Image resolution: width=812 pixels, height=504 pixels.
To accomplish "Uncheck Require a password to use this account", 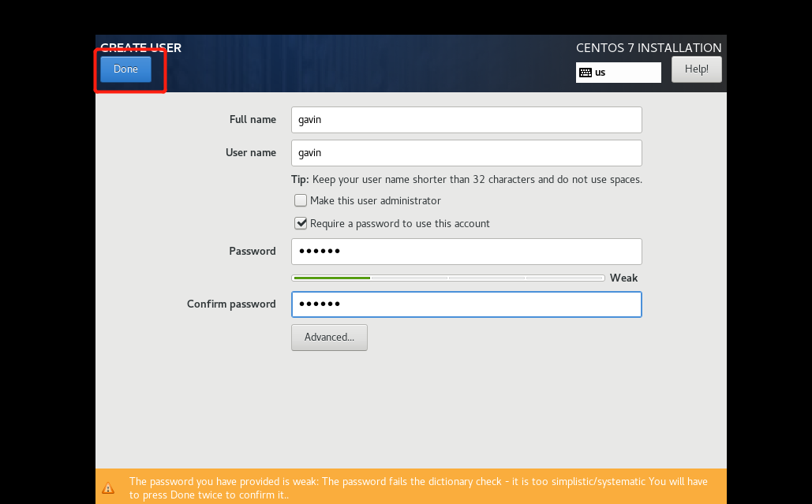I will click(301, 224).
